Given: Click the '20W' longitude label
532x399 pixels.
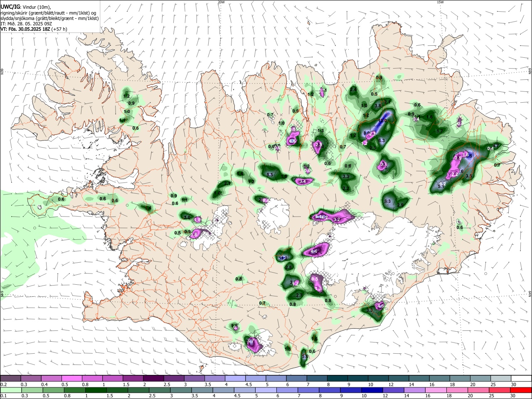Looking at the screenshot, I should coord(221,2).
